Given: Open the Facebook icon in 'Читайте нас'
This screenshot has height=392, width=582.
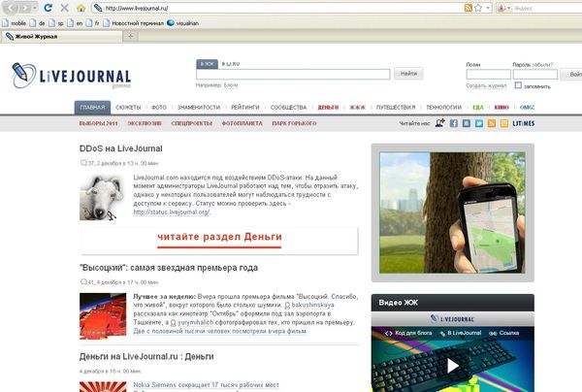Looking at the screenshot, I should (x=454, y=123).
